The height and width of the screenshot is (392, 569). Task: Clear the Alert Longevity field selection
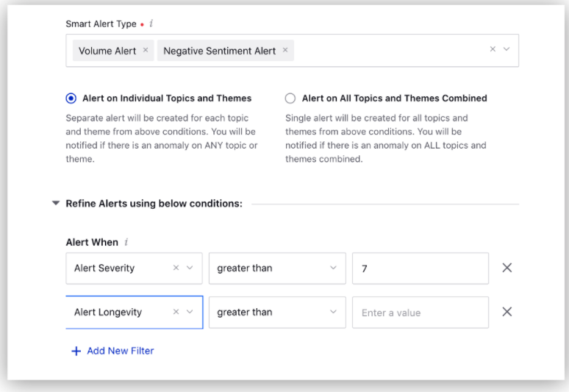[176, 312]
